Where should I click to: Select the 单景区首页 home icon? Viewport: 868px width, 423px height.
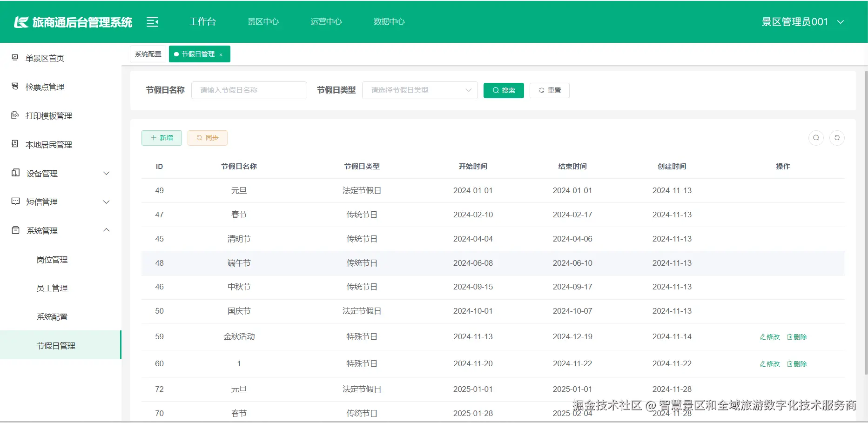coord(15,57)
